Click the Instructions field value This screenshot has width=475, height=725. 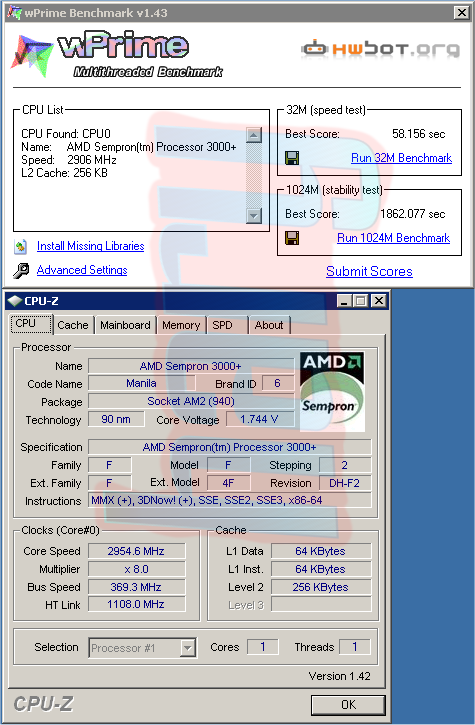[x=229, y=500]
